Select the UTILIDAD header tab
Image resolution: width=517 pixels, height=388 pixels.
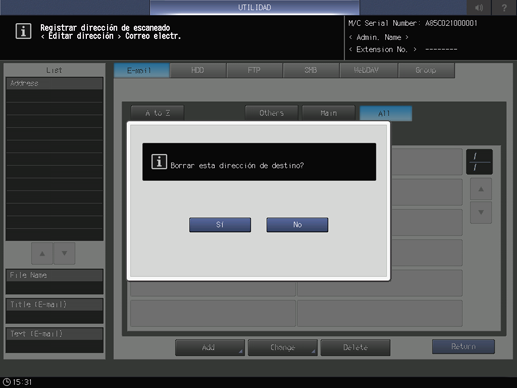click(x=255, y=7)
